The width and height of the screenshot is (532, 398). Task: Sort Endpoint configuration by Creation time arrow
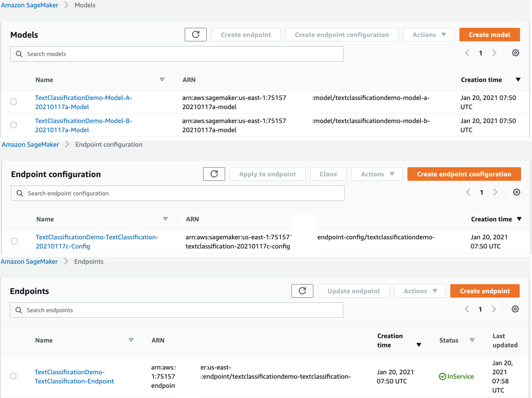click(x=519, y=219)
